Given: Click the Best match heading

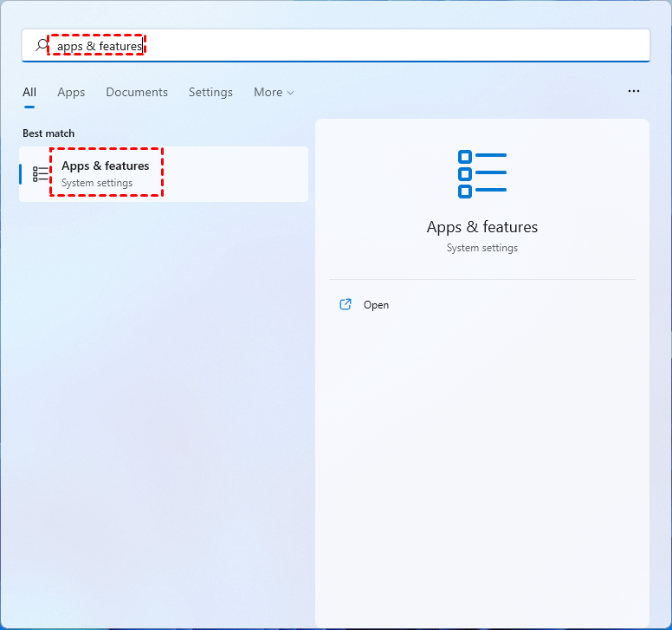Looking at the screenshot, I should click(x=48, y=133).
